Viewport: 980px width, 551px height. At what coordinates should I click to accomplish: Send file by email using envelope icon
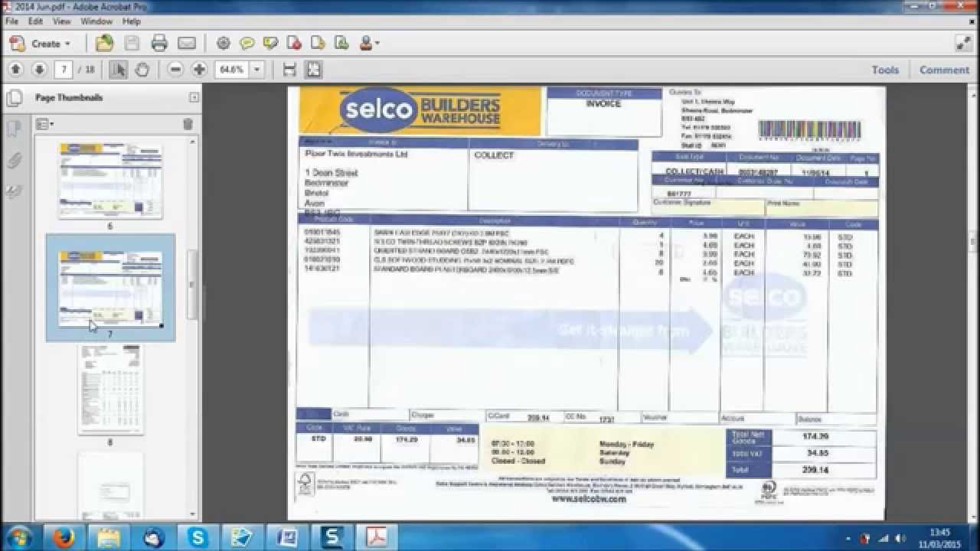click(187, 43)
